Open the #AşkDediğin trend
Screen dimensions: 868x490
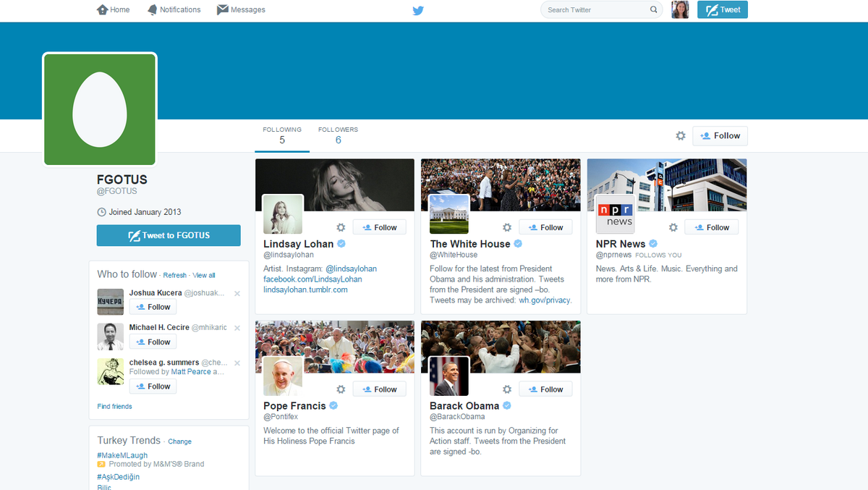coord(119,477)
